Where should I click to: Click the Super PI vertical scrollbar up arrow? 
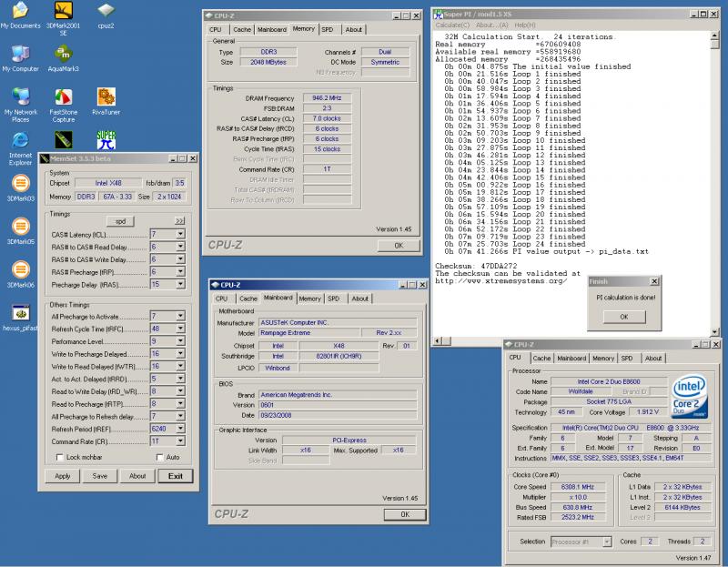(715, 35)
